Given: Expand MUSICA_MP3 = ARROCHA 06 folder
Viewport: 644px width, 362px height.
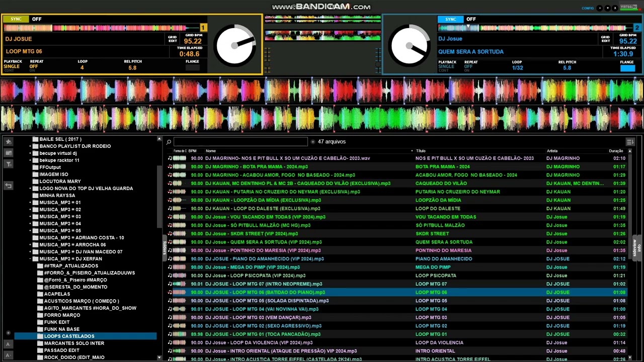Looking at the screenshot, I should [x=30, y=245].
